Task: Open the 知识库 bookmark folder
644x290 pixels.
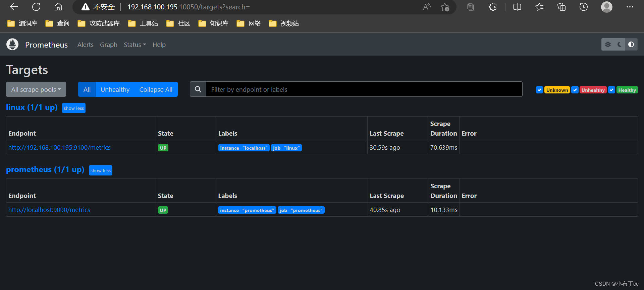Action: [214, 23]
